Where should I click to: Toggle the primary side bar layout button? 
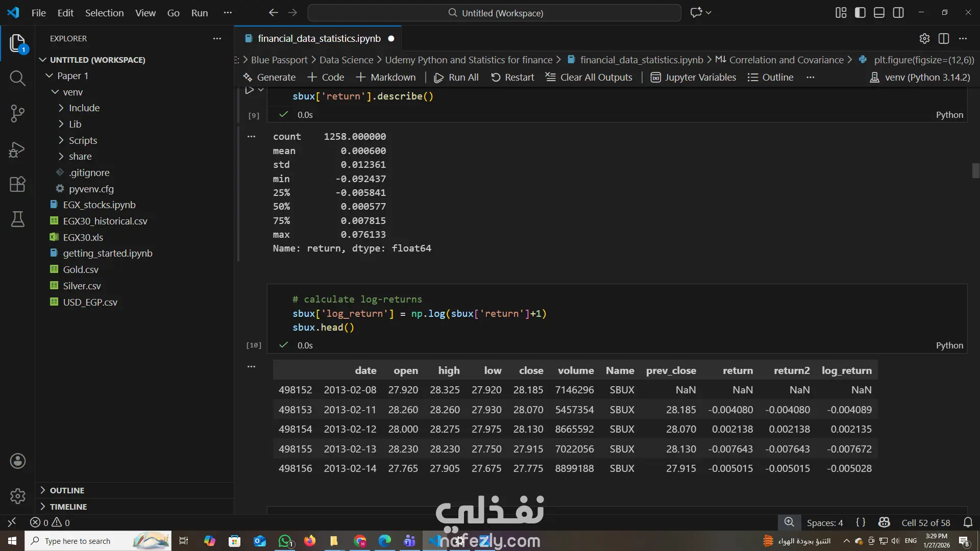[x=860, y=13]
